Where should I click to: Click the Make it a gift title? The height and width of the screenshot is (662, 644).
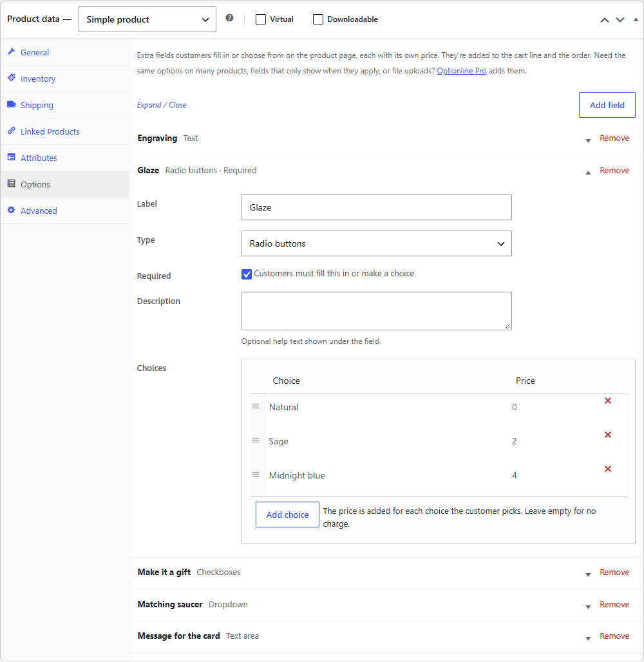click(x=164, y=572)
